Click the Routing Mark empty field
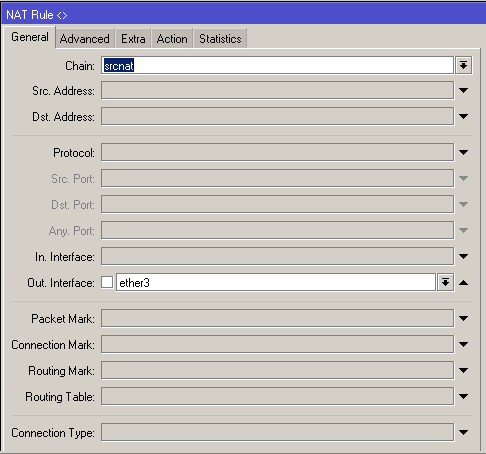 coord(277,370)
